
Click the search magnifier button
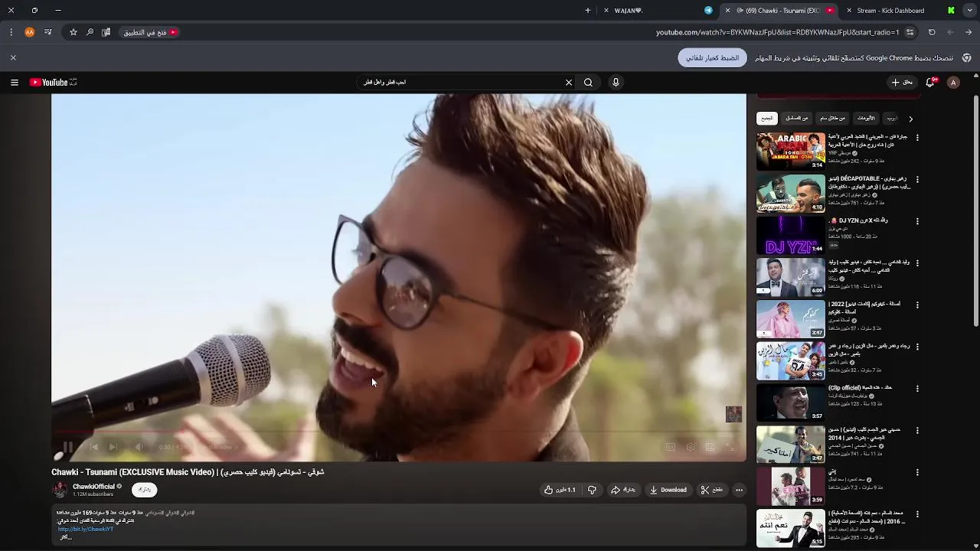(588, 83)
